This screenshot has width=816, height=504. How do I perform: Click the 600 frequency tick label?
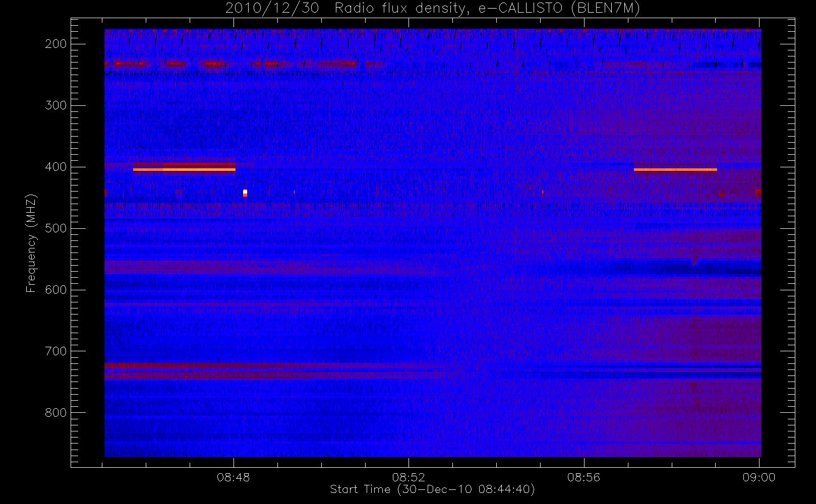56,290
